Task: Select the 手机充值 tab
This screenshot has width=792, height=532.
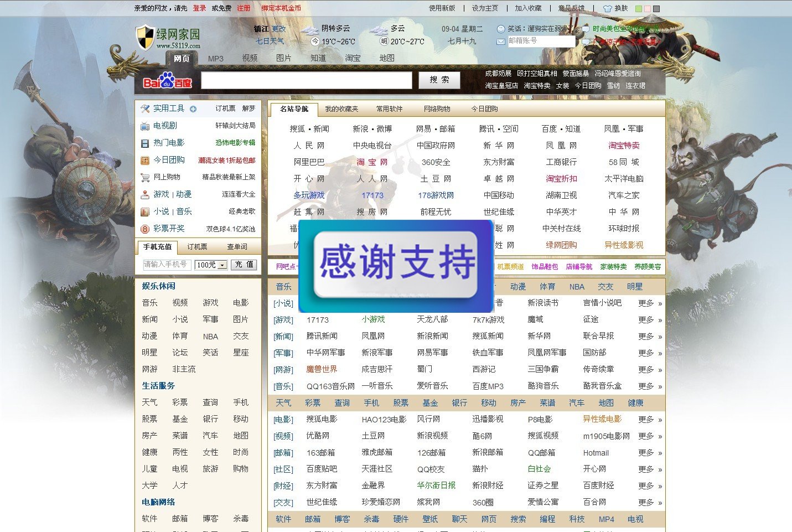Action: (157, 247)
